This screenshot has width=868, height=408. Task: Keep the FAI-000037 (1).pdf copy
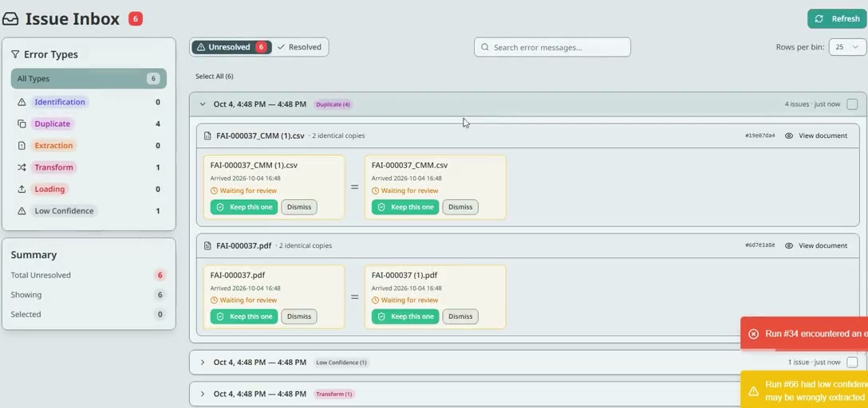point(405,316)
